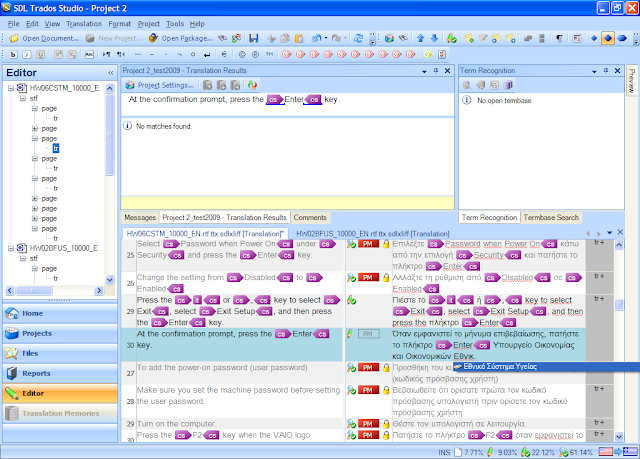Viewport: 640px width, 459px height.
Task: Go to the Files view
Action: point(60,353)
